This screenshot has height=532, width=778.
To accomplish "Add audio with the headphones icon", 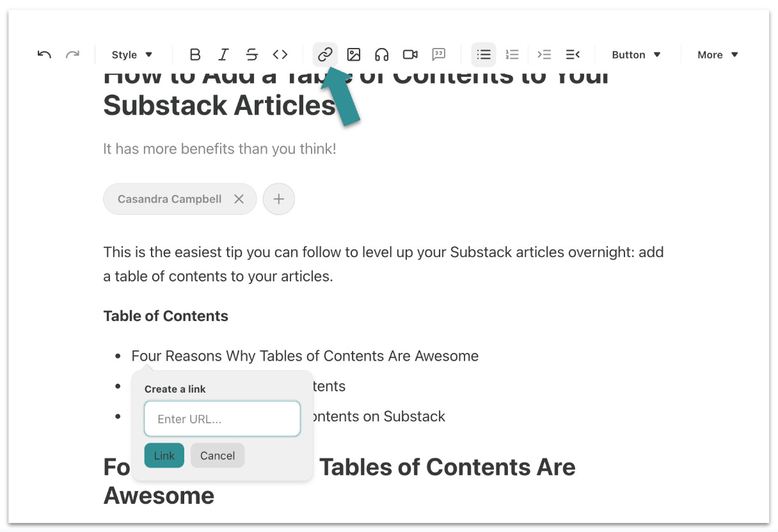I will 382,55.
